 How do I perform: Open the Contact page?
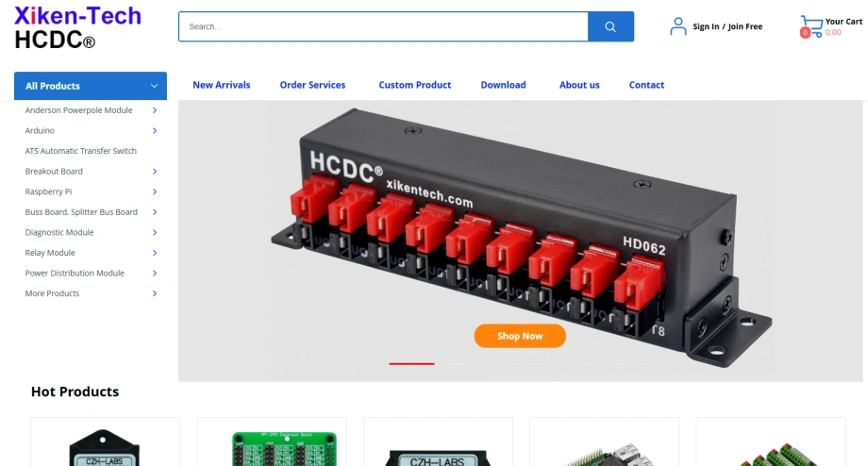(646, 85)
